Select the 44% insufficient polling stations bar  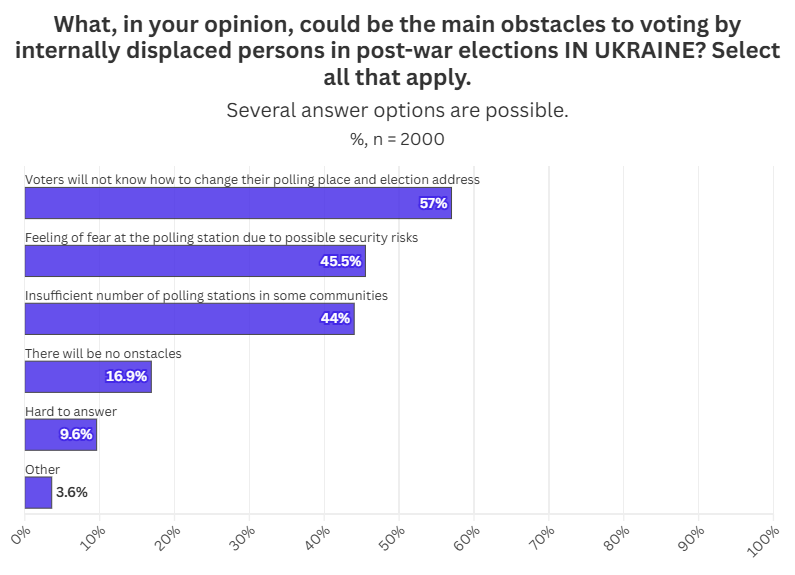pos(189,319)
